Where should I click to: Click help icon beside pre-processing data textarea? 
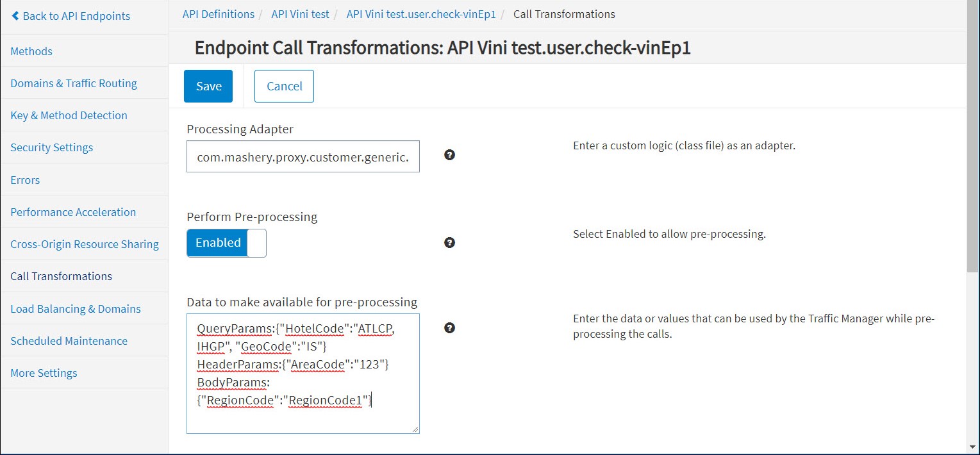449,328
